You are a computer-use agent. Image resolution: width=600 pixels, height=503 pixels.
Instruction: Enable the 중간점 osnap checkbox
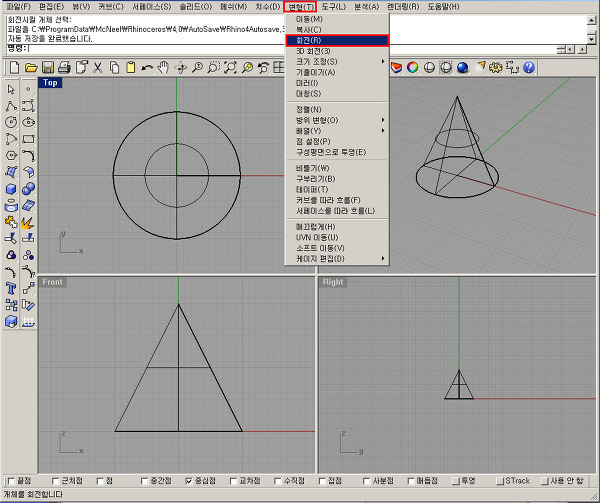[144, 481]
